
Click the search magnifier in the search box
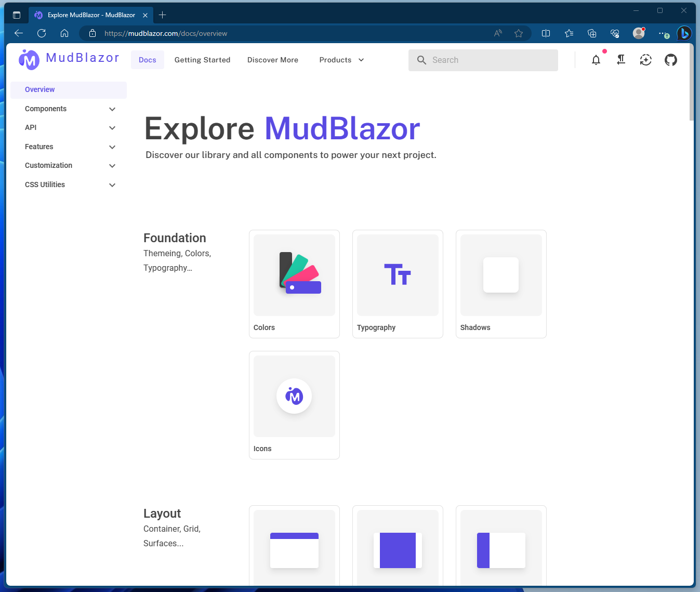pos(421,60)
